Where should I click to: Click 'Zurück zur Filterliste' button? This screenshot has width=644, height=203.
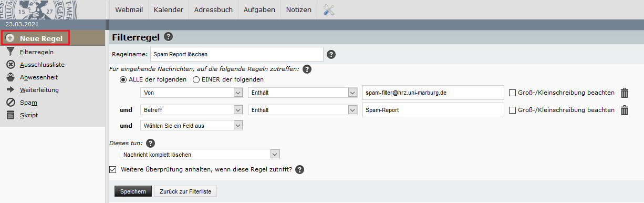[x=185, y=191]
